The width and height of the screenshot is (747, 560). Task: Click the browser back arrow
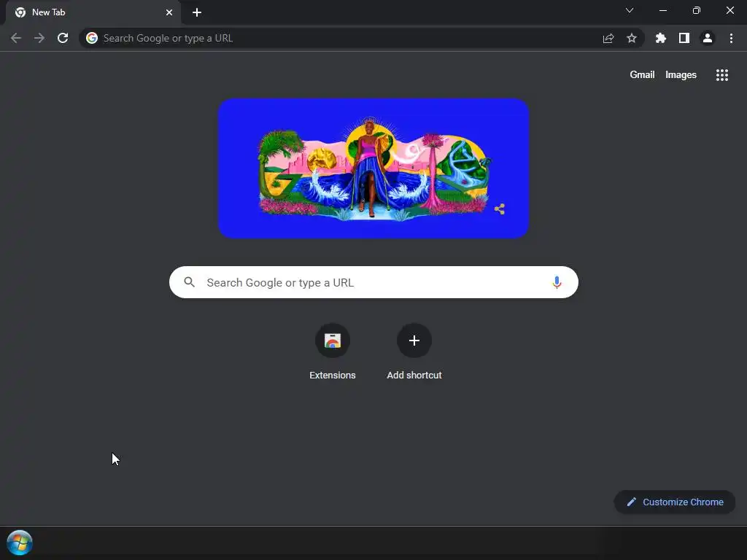tap(16, 38)
